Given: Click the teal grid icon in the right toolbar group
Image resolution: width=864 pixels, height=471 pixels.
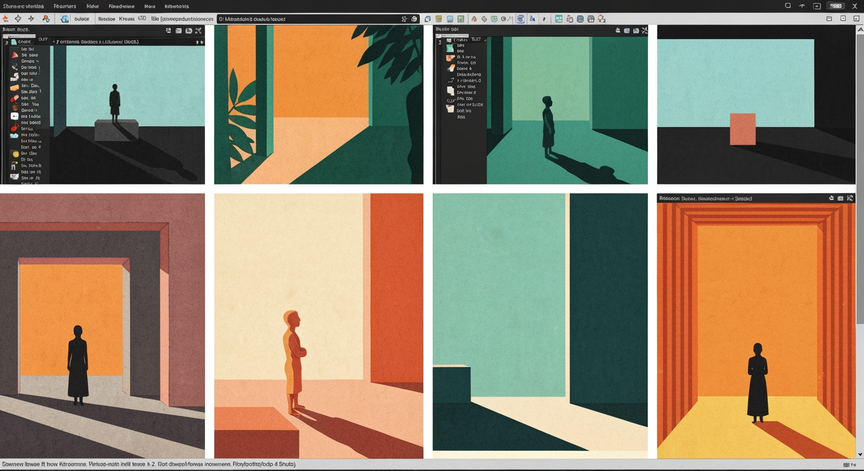Looking at the screenshot, I should point(559,19).
